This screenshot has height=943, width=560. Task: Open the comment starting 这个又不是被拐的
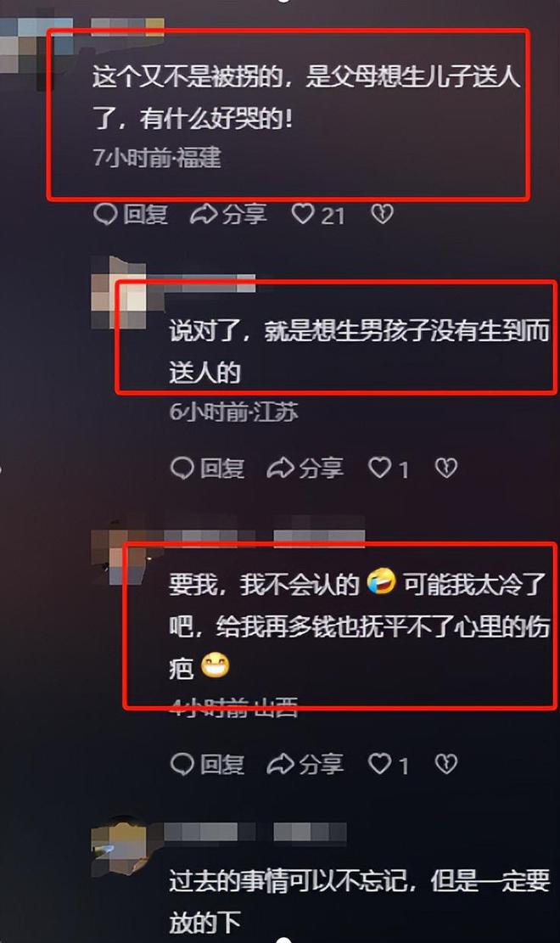[x=305, y=98]
